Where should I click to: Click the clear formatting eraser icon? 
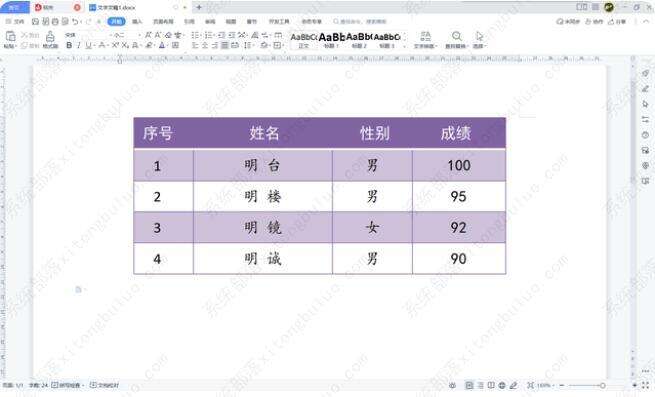[x=168, y=35]
